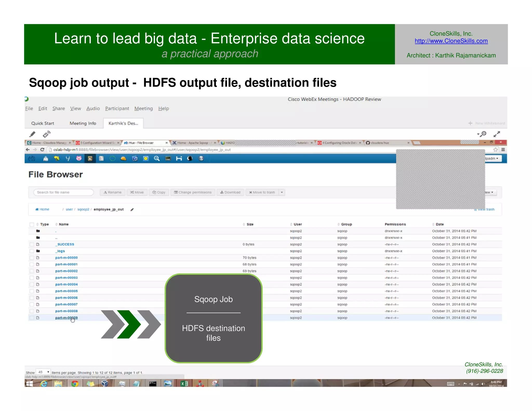Click the WebEx remote control icon
532x411 pixels.
(x=46, y=134)
